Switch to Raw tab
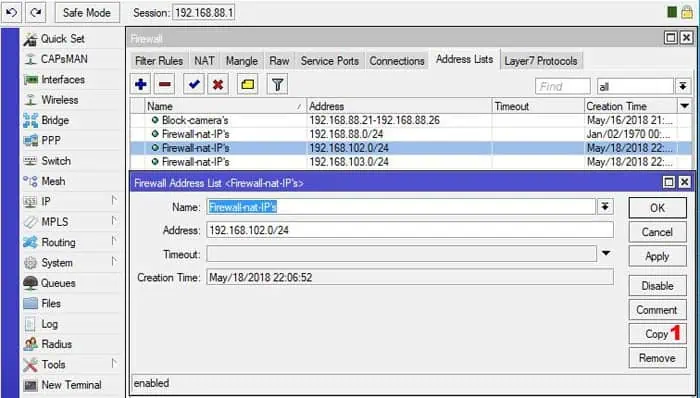 tap(279, 61)
